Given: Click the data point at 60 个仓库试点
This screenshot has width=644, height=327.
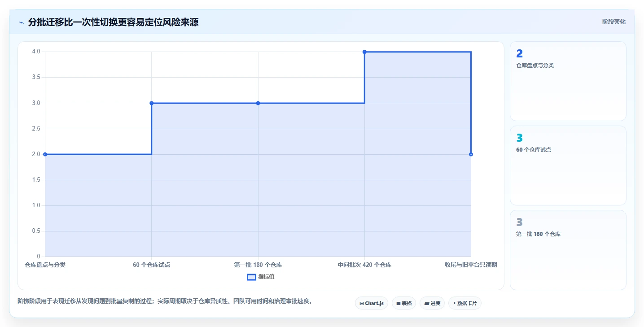Looking at the screenshot, I should pos(151,103).
